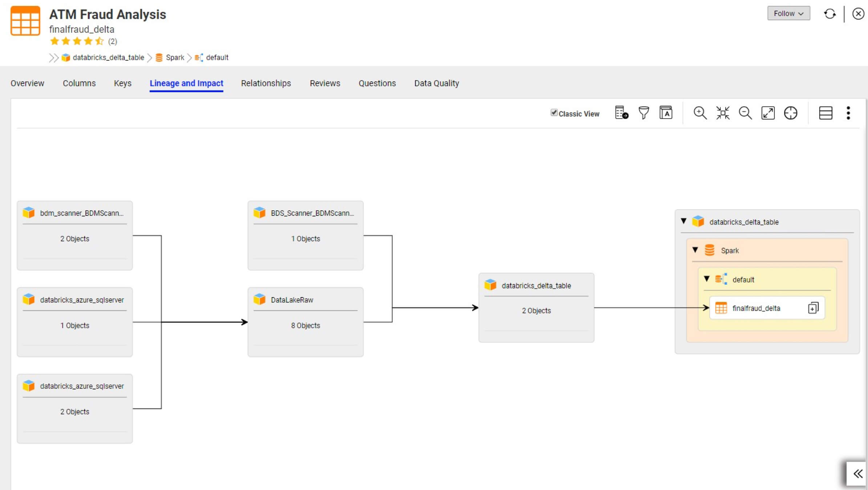Expand the finalfraud_delta plus icon
Image resolution: width=868 pixels, height=490 pixels.
pyautogui.click(x=813, y=308)
